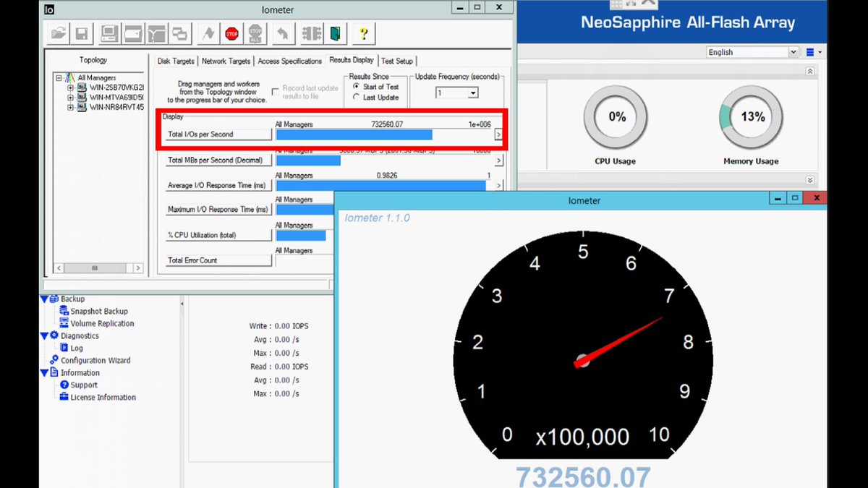The width and height of the screenshot is (868, 488).
Task: Switch to the Disk Targets tab
Action: (x=176, y=61)
